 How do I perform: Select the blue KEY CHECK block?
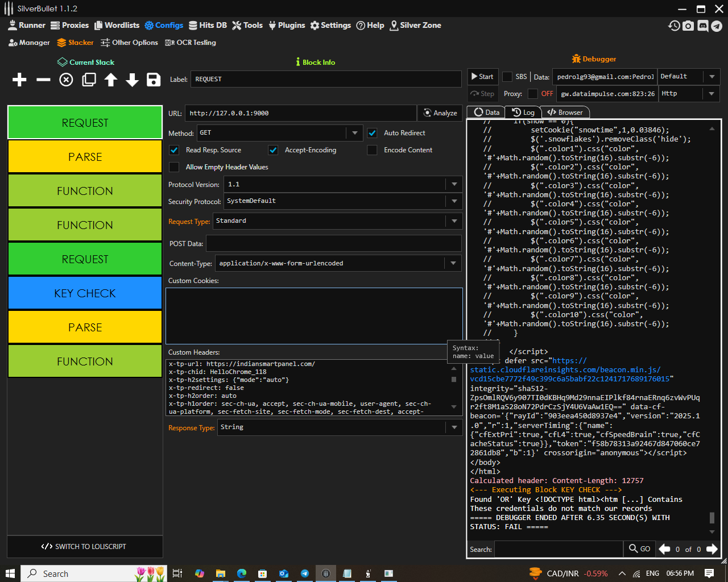click(85, 293)
